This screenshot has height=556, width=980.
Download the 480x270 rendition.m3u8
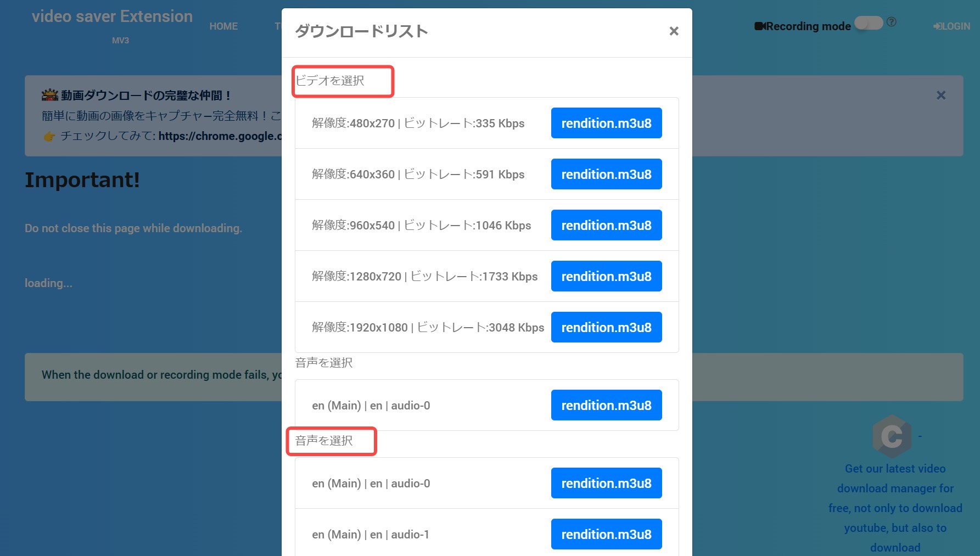[x=606, y=123]
